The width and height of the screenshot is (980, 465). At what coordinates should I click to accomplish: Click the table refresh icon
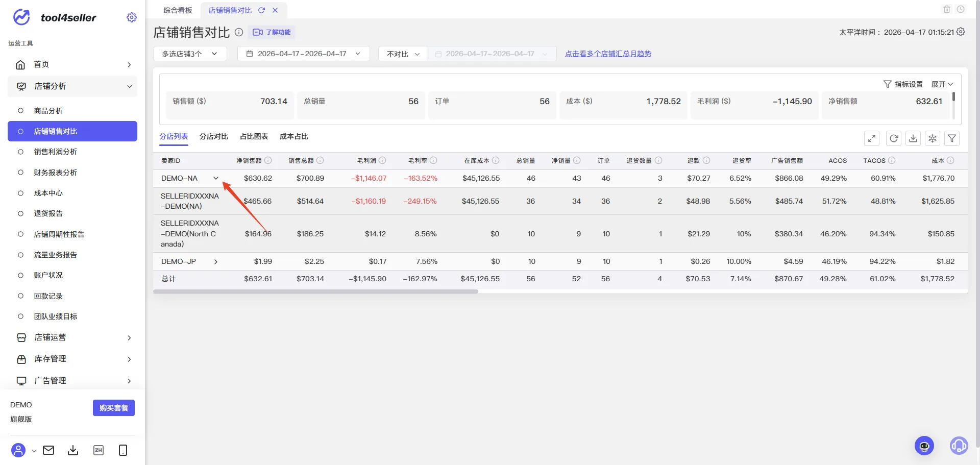coord(894,138)
